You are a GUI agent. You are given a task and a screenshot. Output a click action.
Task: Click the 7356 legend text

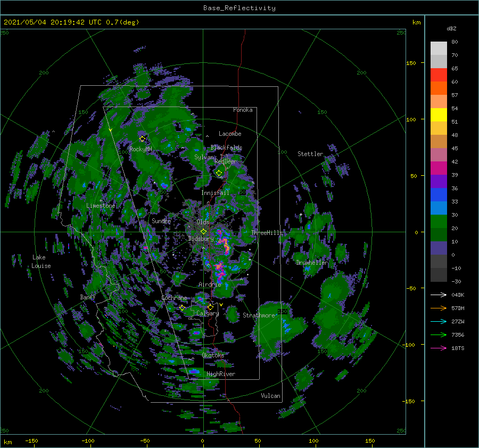[x=458, y=335]
